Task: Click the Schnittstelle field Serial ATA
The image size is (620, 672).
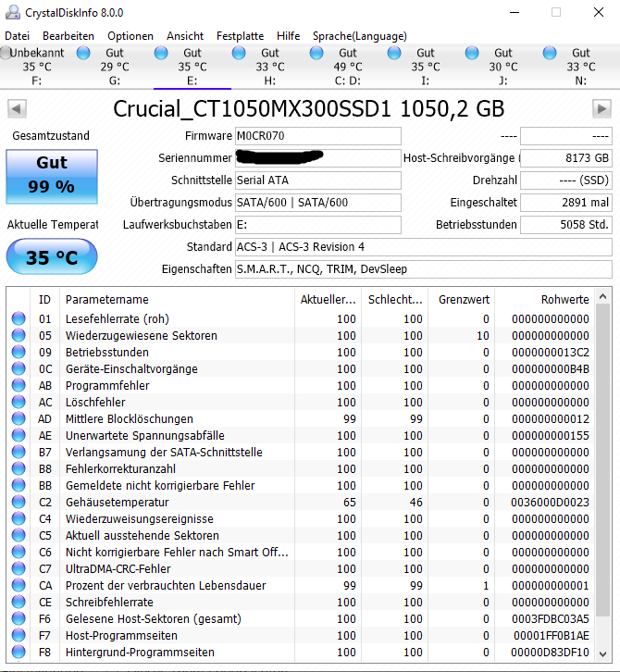Action: (318, 180)
